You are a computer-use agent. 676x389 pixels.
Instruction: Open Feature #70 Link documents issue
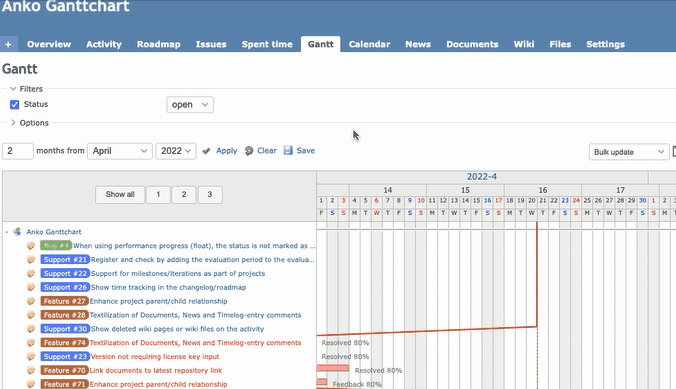[x=156, y=370]
